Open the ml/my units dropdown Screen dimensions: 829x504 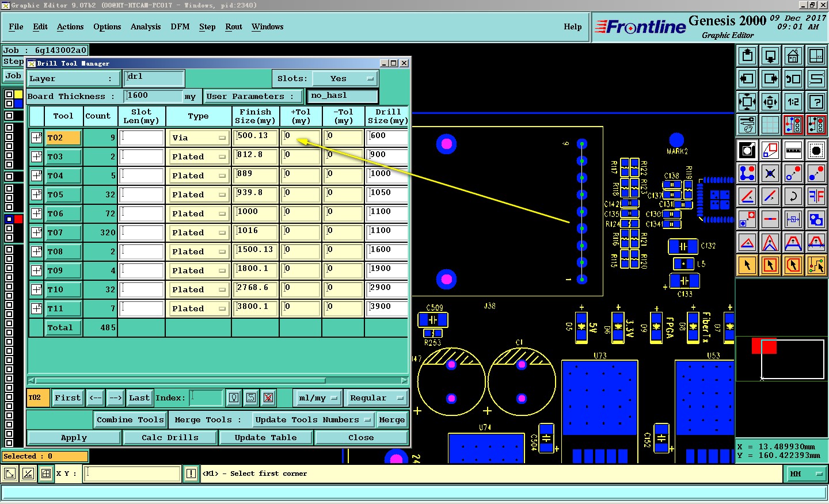[x=318, y=398]
